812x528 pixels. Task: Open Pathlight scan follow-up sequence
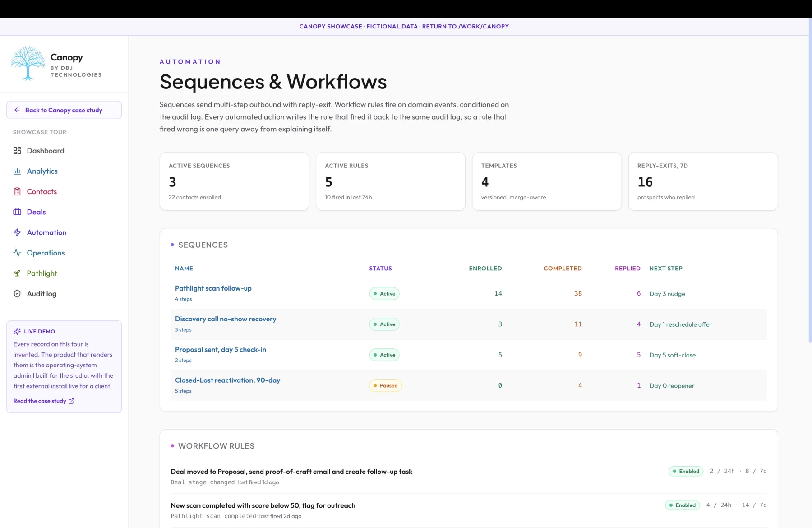213,288
